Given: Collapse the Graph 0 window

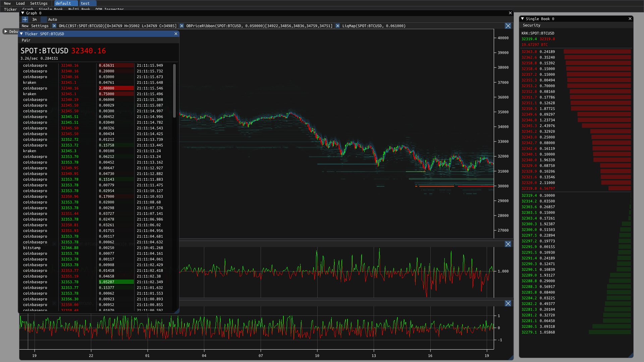Looking at the screenshot, I should (23, 13).
